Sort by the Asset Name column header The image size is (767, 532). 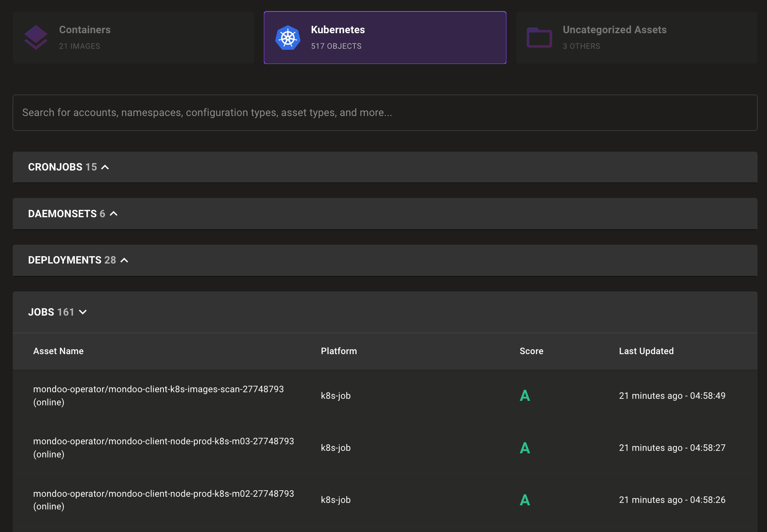click(x=58, y=351)
